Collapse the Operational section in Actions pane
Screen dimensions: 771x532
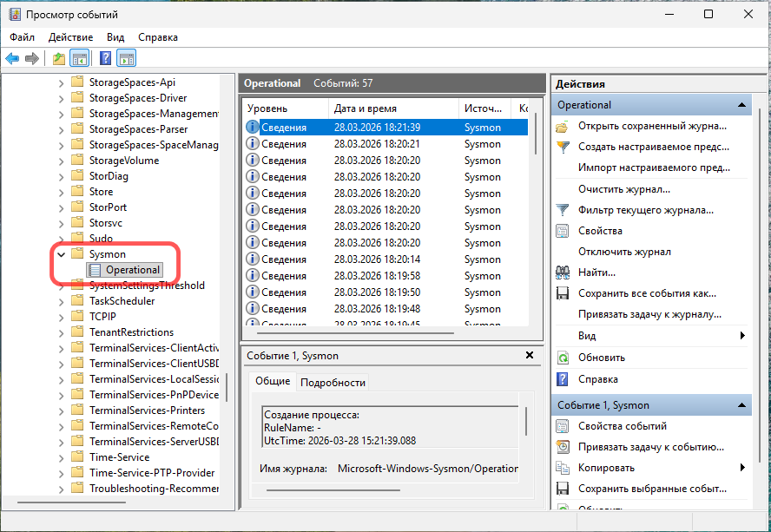tap(742, 105)
